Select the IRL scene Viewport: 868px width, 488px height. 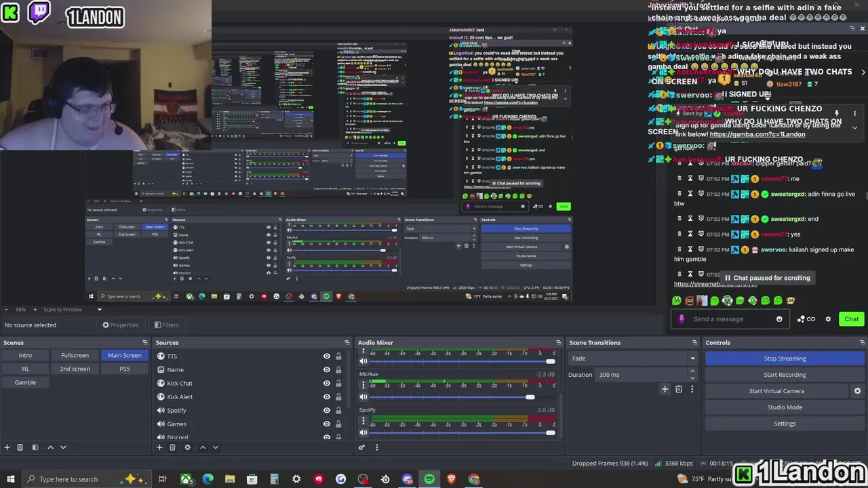click(x=25, y=369)
